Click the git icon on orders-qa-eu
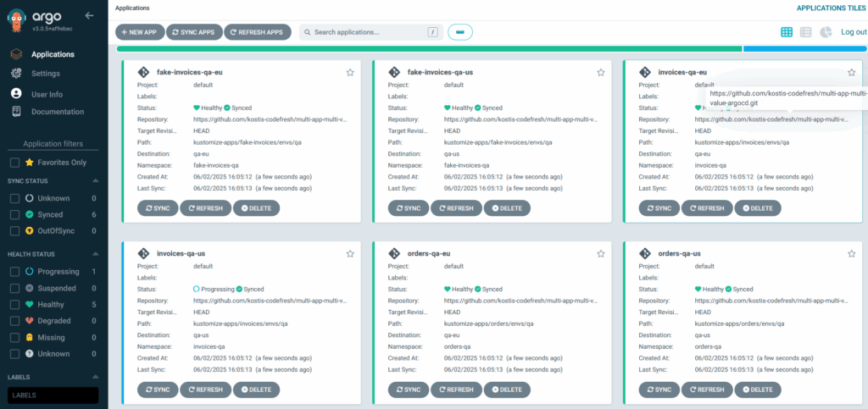Image resolution: width=868 pixels, height=409 pixels. tap(394, 254)
